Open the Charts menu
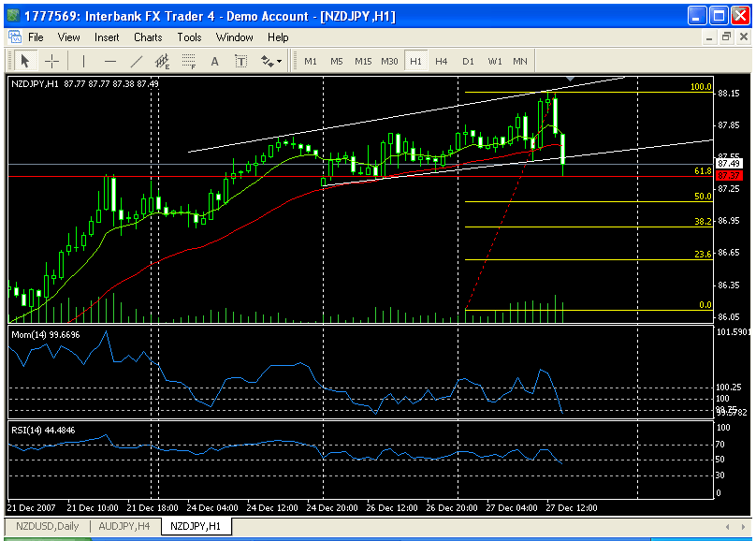 pos(148,37)
